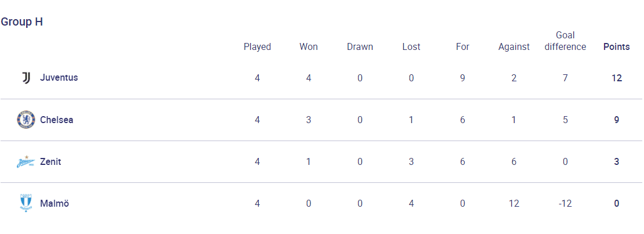Select Juventus points total of 12
The width and height of the screenshot is (644, 234).
(x=617, y=78)
